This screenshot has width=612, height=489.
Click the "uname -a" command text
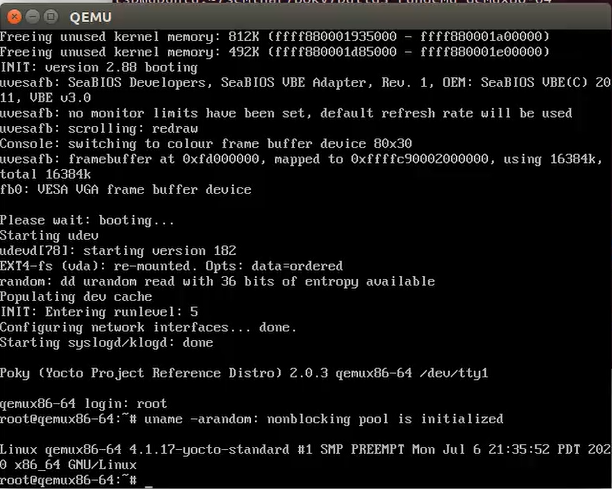[x=192, y=419]
